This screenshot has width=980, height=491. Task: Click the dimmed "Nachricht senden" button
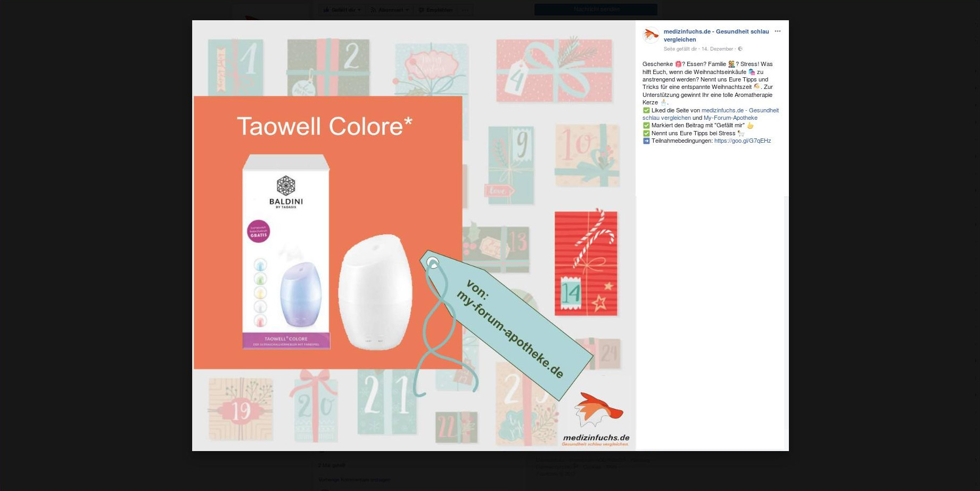click(596, 10)
